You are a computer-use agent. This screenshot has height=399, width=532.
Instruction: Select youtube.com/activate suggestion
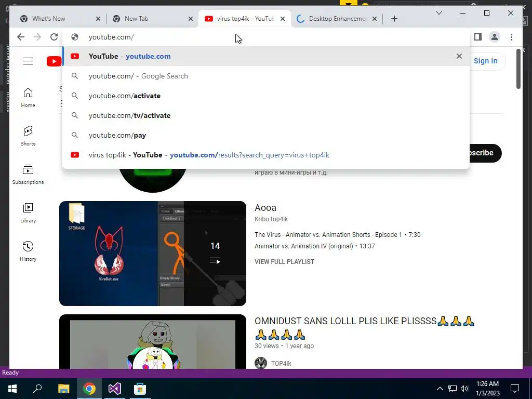266,96
